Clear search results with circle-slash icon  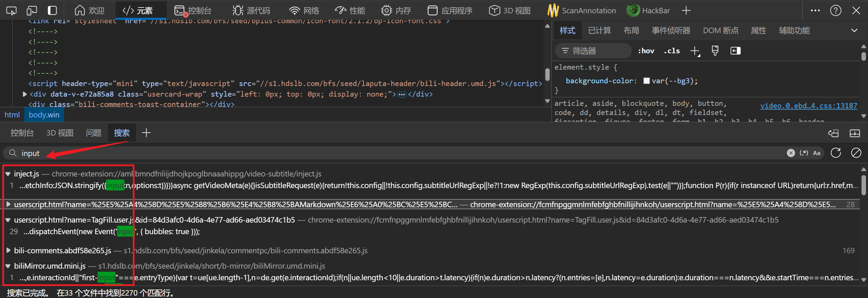856,153
